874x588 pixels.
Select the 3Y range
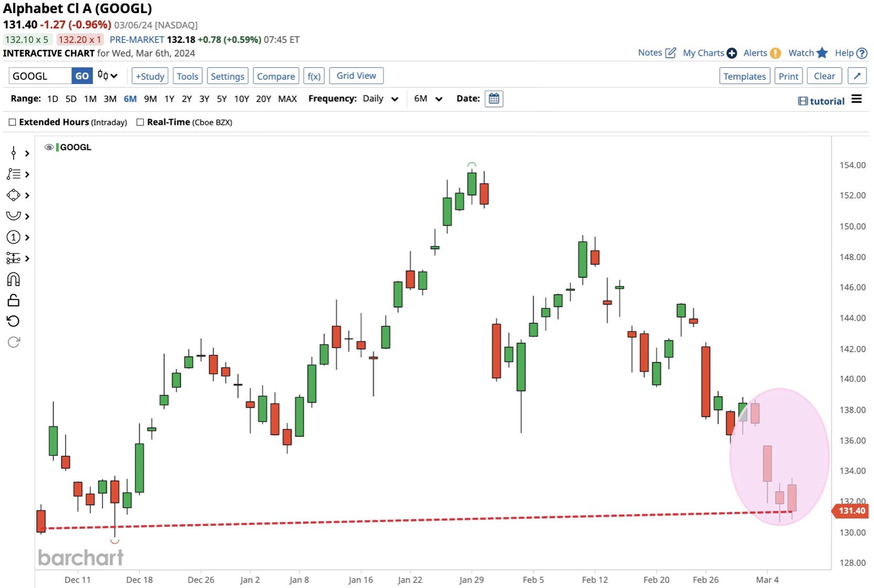point(204,99)
